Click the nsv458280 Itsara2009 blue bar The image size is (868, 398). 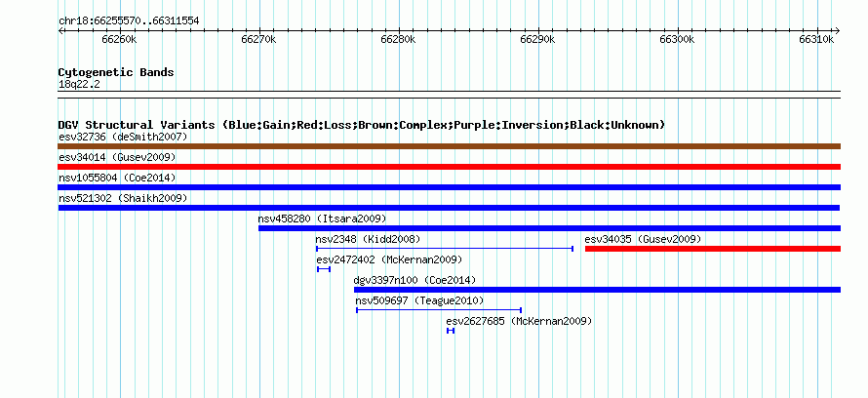[x=550, y=228]
